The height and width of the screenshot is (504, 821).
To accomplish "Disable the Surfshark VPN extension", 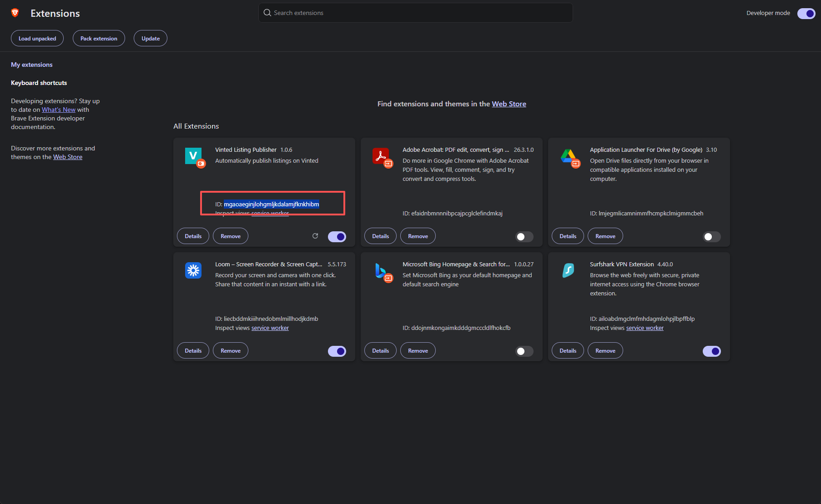I will point(712,351).
